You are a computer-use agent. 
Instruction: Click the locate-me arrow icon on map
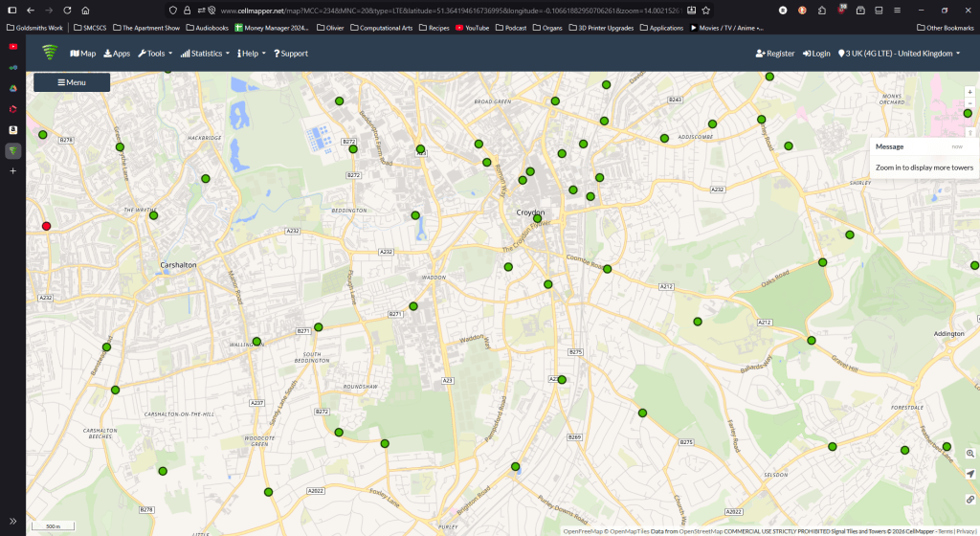(970, 474)
